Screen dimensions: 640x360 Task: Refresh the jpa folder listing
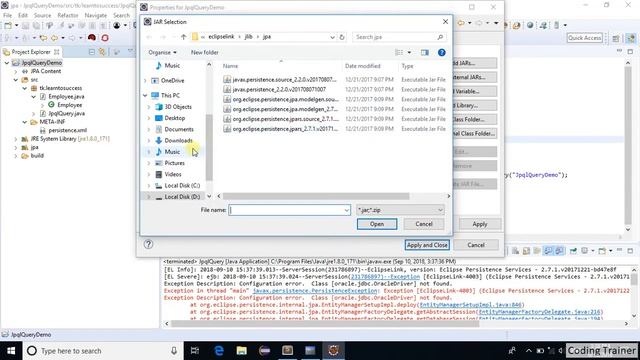342,37
